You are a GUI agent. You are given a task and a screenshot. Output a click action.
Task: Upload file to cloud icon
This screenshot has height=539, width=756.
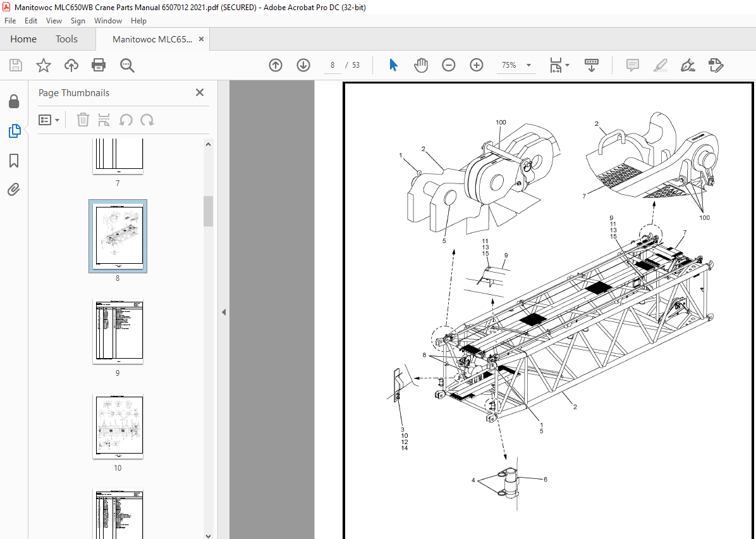(x=71, y=65)
